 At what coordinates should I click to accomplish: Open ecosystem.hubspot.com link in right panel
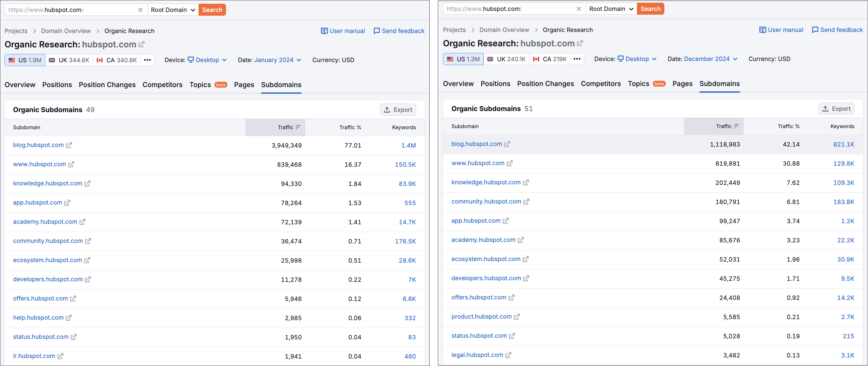(486, 259)
